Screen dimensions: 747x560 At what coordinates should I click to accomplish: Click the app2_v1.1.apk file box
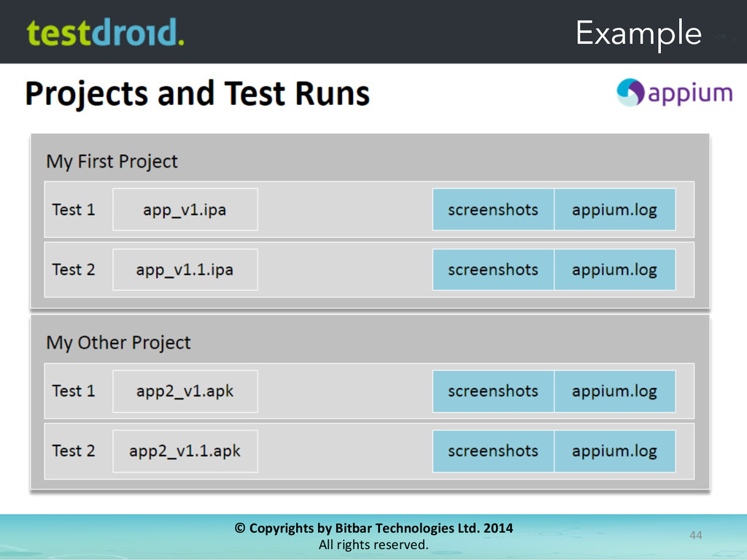[185, 451]
